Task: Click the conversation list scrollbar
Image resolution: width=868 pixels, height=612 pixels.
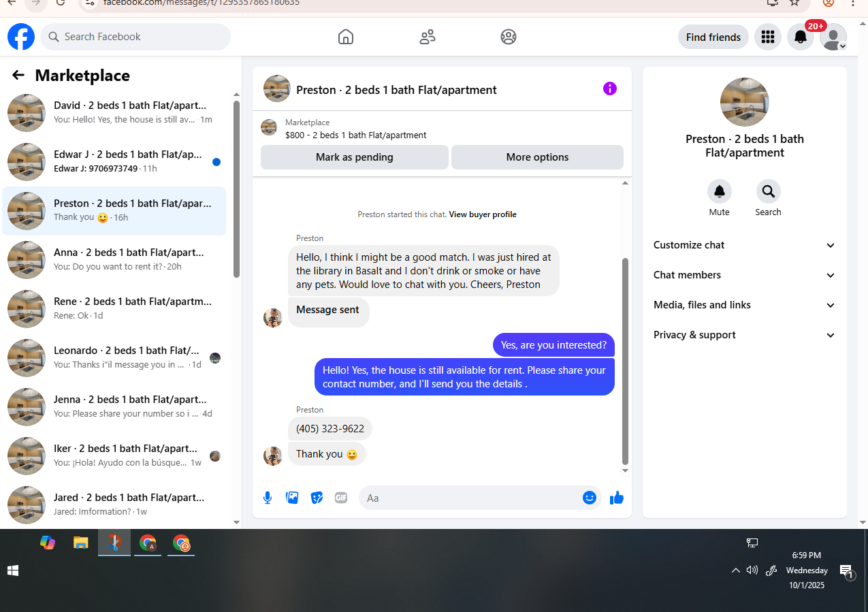Action: point(236,189)
